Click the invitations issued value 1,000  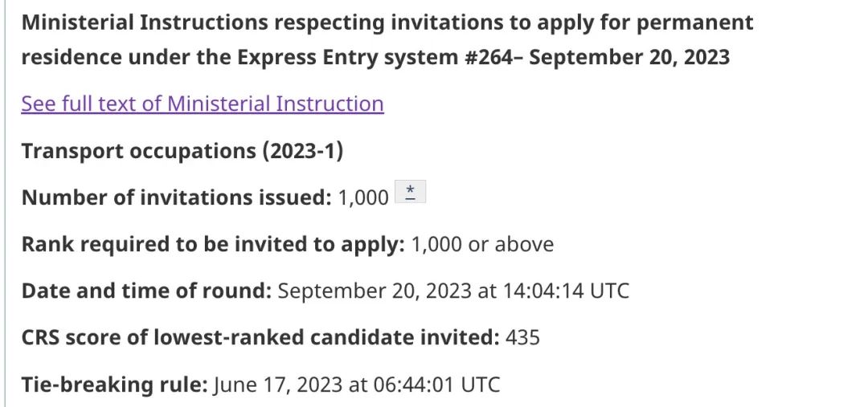[x=363, y=198]
